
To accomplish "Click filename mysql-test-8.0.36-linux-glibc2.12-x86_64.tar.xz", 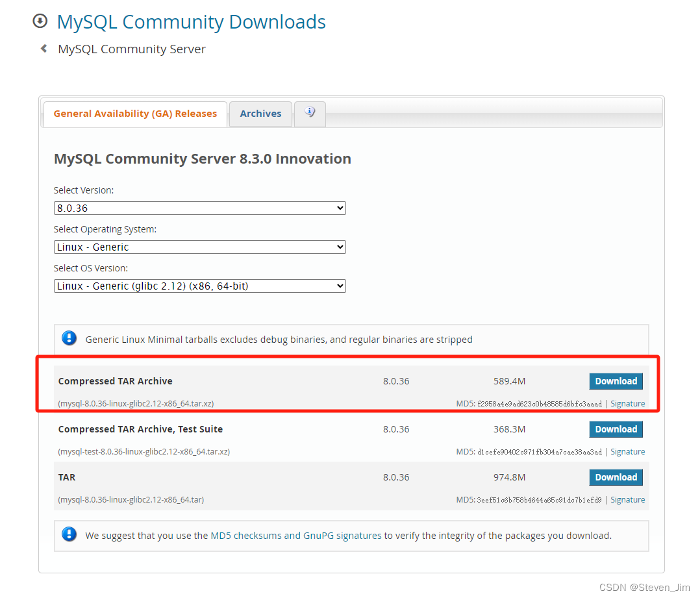I will pos(144,452).
